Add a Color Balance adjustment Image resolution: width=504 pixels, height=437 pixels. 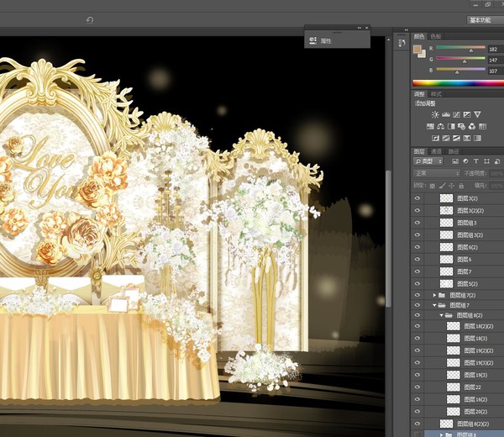[x=441, y=126]
